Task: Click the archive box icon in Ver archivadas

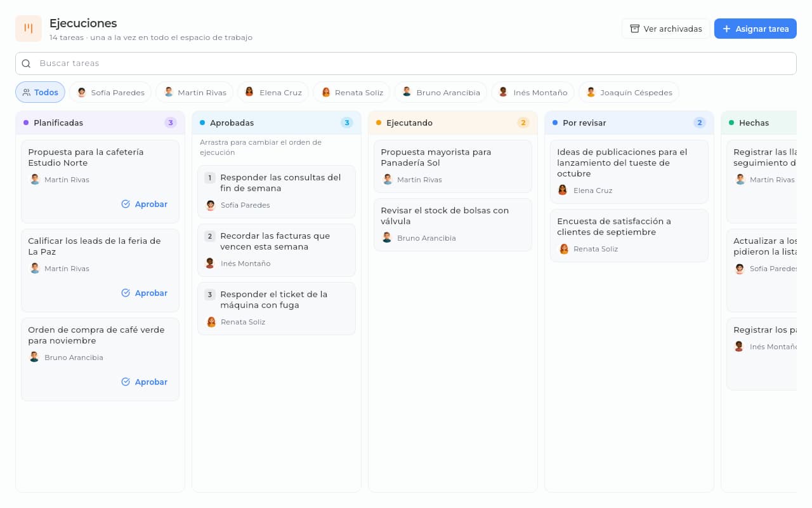Action: pos(634,29)
